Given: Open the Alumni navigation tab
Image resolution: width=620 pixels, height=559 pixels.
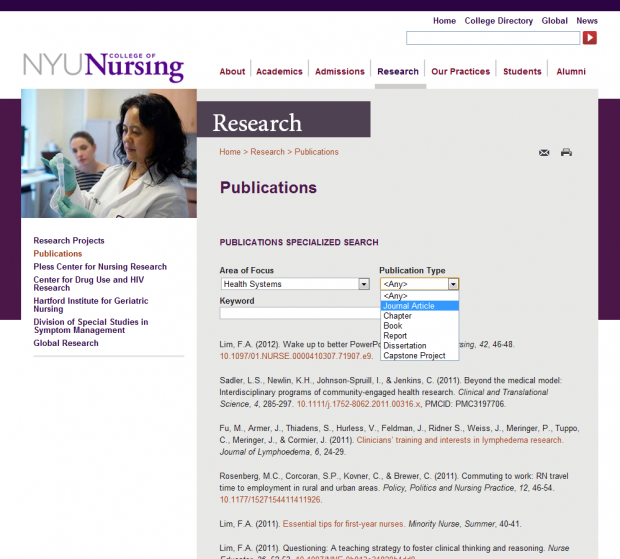Looking at the screenshot, I should (x=571, y=72).
